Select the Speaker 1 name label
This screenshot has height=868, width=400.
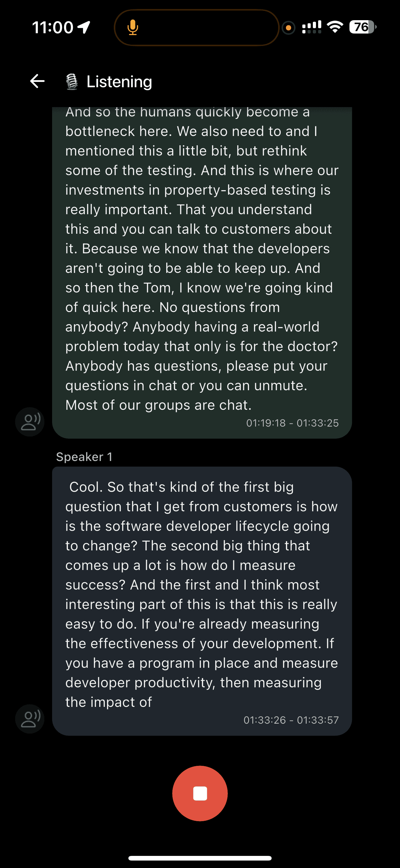pos(84,457)
